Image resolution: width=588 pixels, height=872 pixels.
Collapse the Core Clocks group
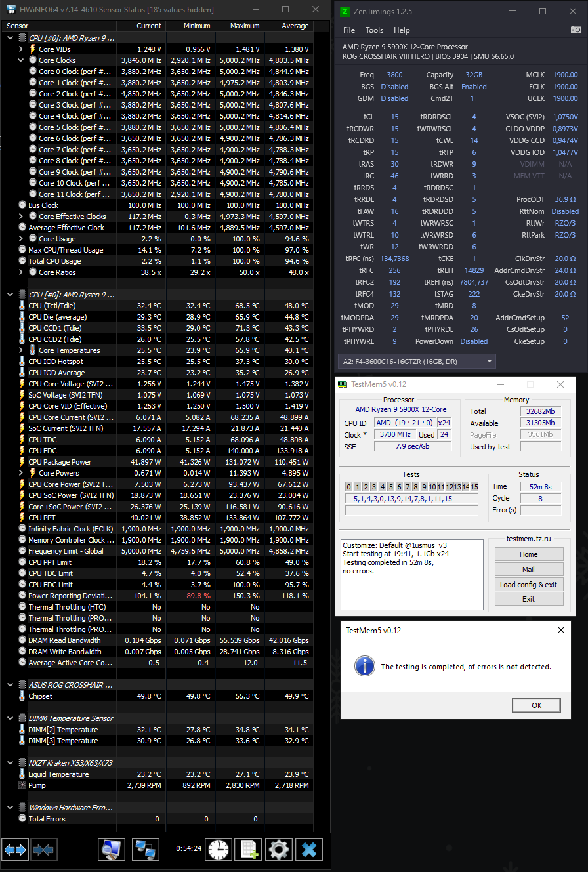click(22, 60)
